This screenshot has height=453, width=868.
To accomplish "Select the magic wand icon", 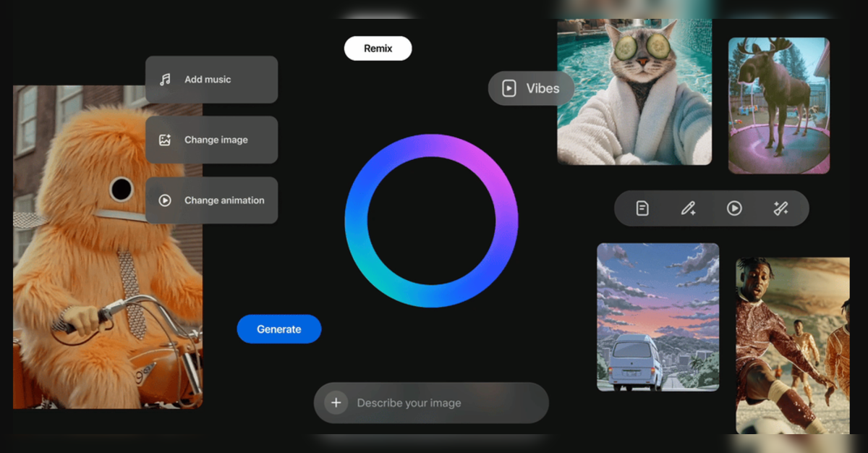I will point(780,208).
